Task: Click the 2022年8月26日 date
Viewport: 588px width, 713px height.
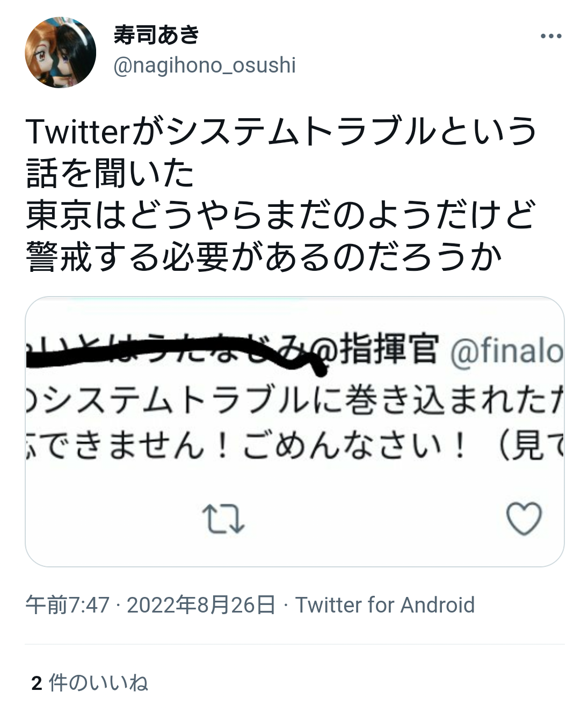Action: (201, 605)
